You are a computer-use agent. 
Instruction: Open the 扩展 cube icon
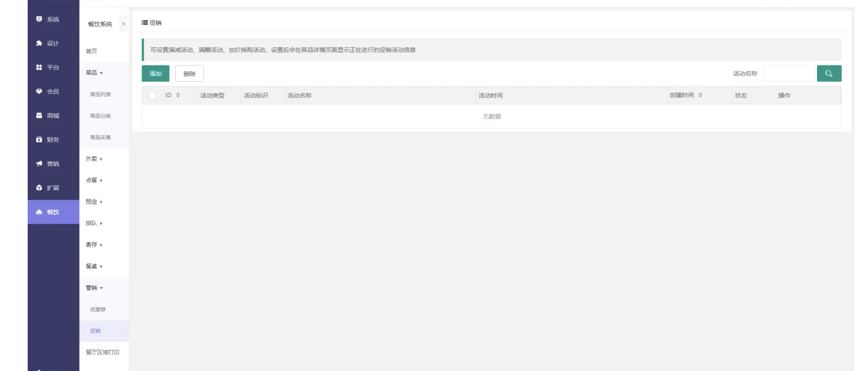(39, 188)
